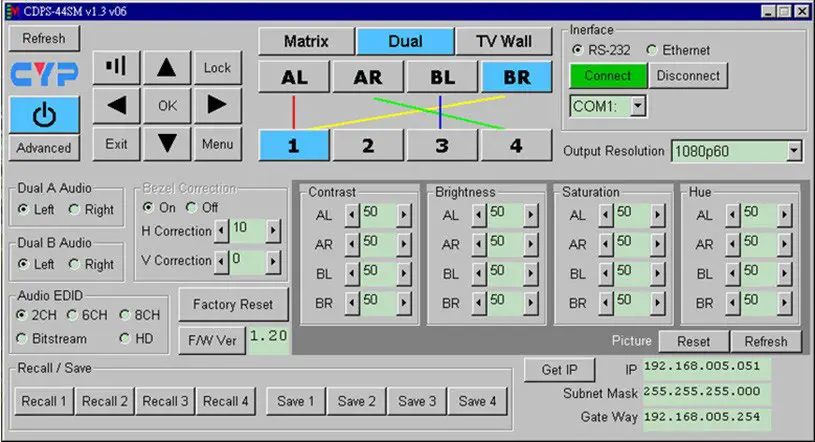Image resolution: width=815 pixels, height=442 pixels.
Task: Click the up arrow navigation button
Action: [167, 67]
